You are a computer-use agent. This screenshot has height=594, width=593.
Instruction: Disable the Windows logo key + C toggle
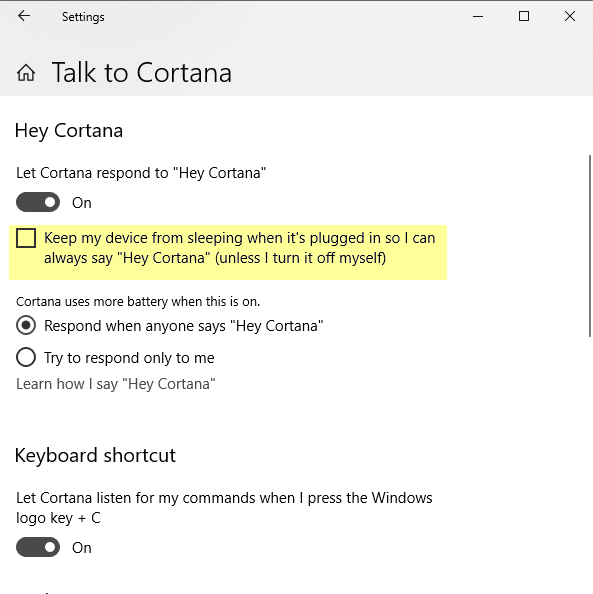tap(38, 547)
